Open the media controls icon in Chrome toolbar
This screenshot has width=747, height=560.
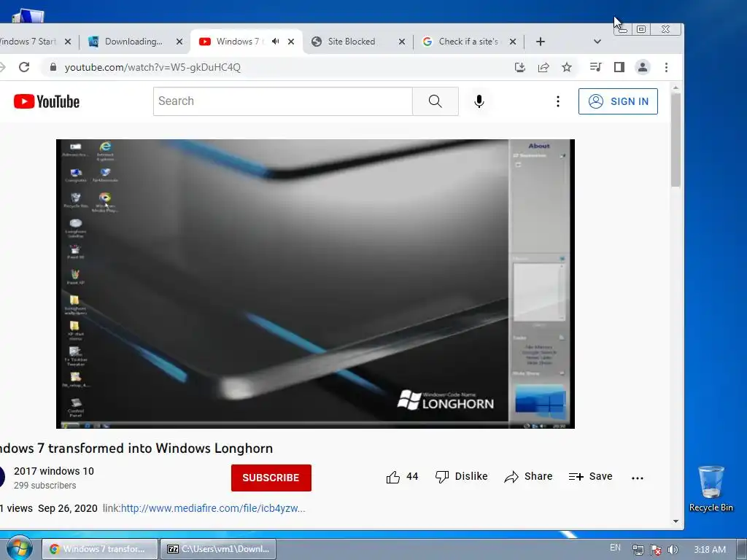pos(595,67)
